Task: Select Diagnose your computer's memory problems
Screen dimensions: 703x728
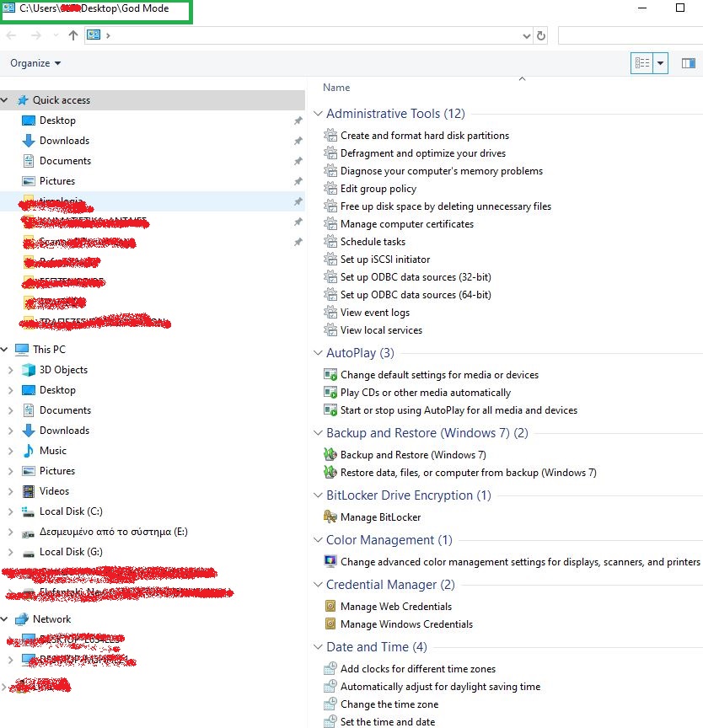Action: (442, 171)
